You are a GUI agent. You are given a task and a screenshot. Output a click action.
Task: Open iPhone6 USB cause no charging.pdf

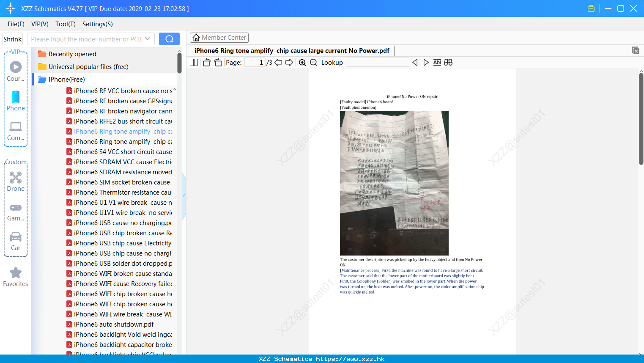pos(119,223)
